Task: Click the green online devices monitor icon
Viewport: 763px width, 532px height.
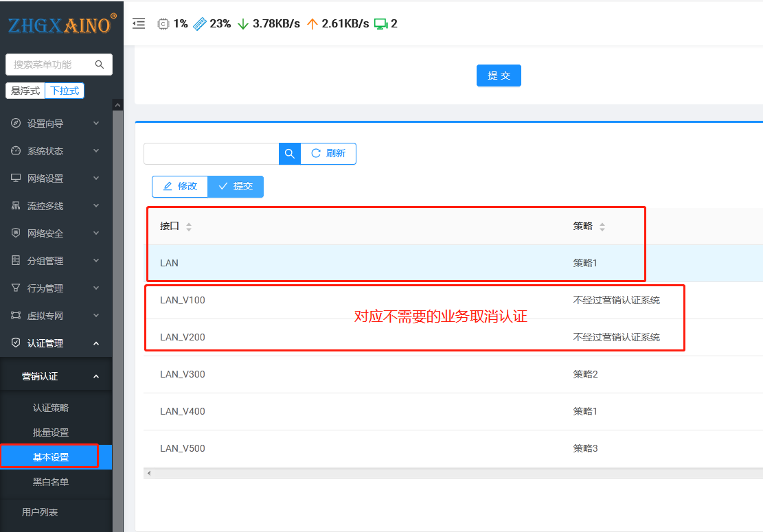Action: point(380,23)
